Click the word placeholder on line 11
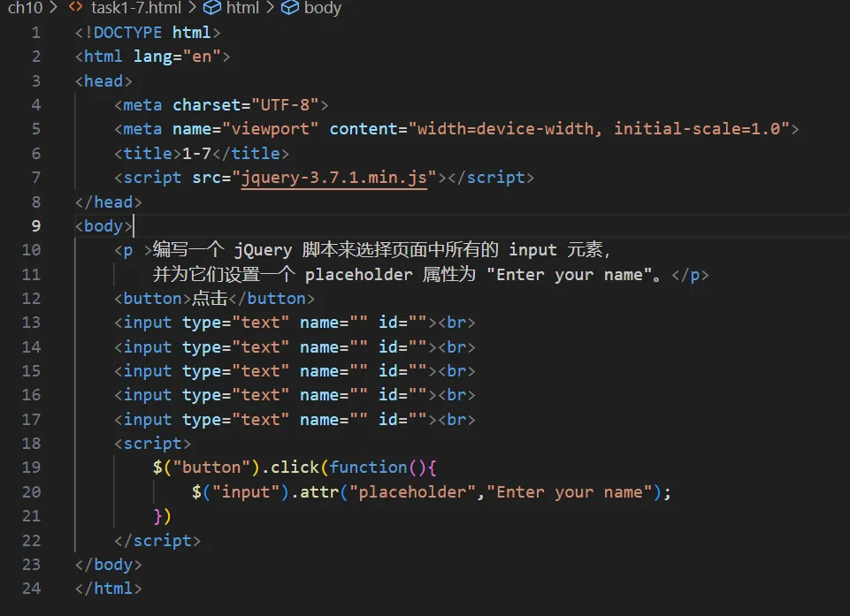Viewport: 850px width, 616px height. [358, 275]
